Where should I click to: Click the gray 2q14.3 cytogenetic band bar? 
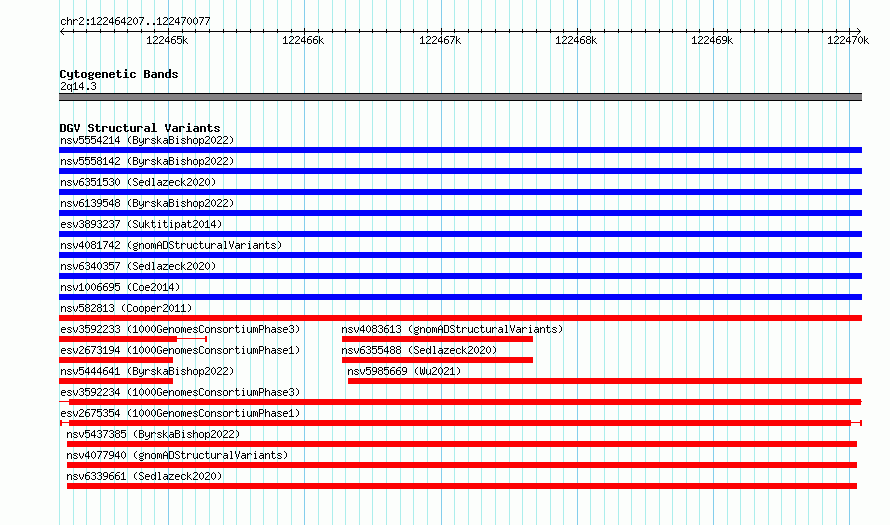(460, 97)
